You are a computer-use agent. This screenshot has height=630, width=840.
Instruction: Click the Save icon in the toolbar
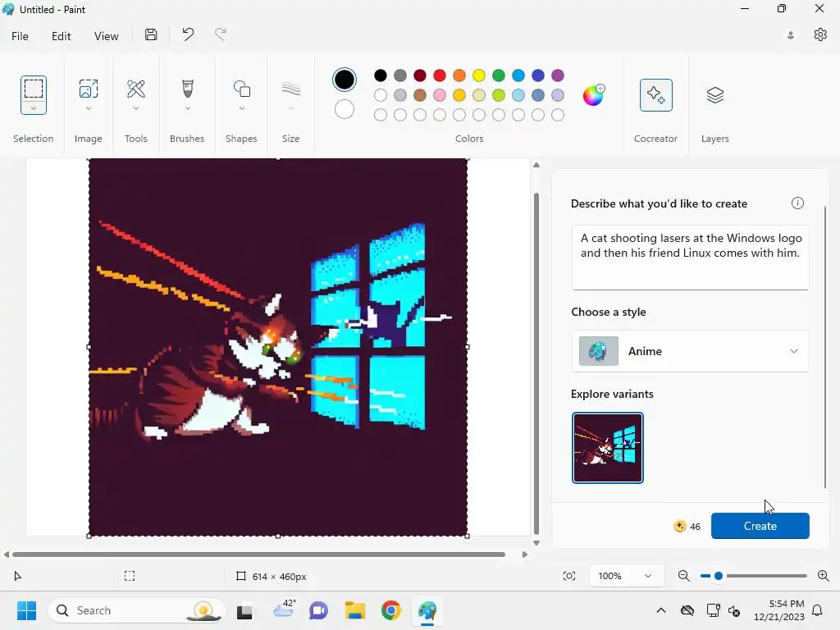click(x=151, y=34)
